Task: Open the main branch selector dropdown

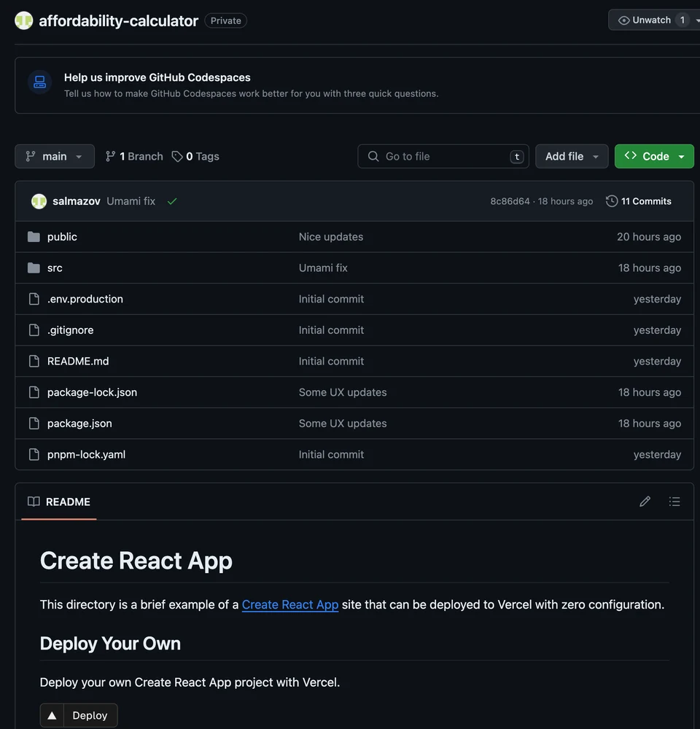Action: coord(55,156)
